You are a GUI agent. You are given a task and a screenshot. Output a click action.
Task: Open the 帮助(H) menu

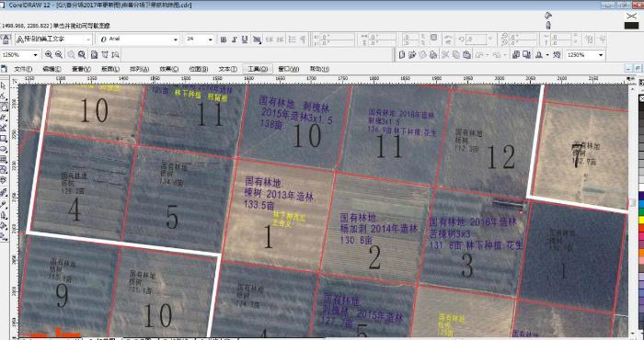(319, 69)
